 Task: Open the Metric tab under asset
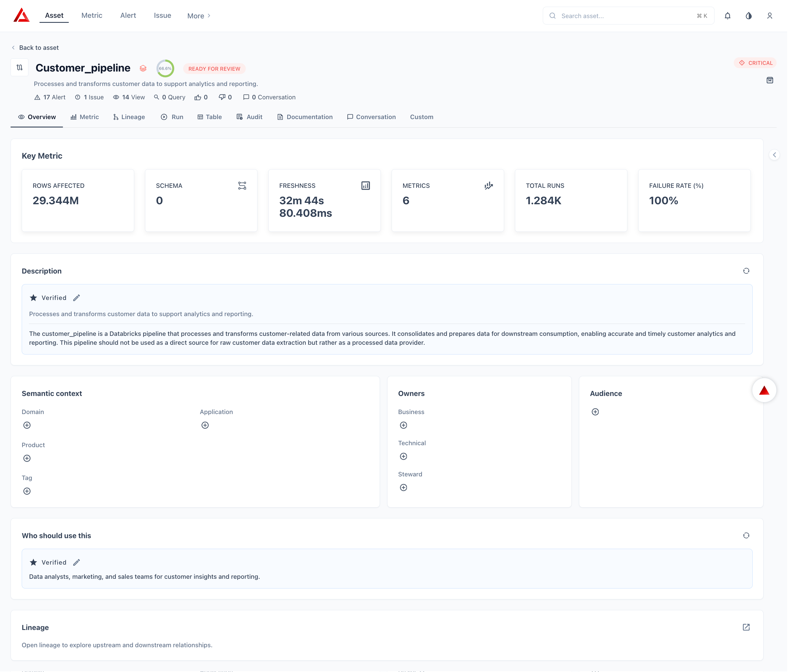pos(85,117)
